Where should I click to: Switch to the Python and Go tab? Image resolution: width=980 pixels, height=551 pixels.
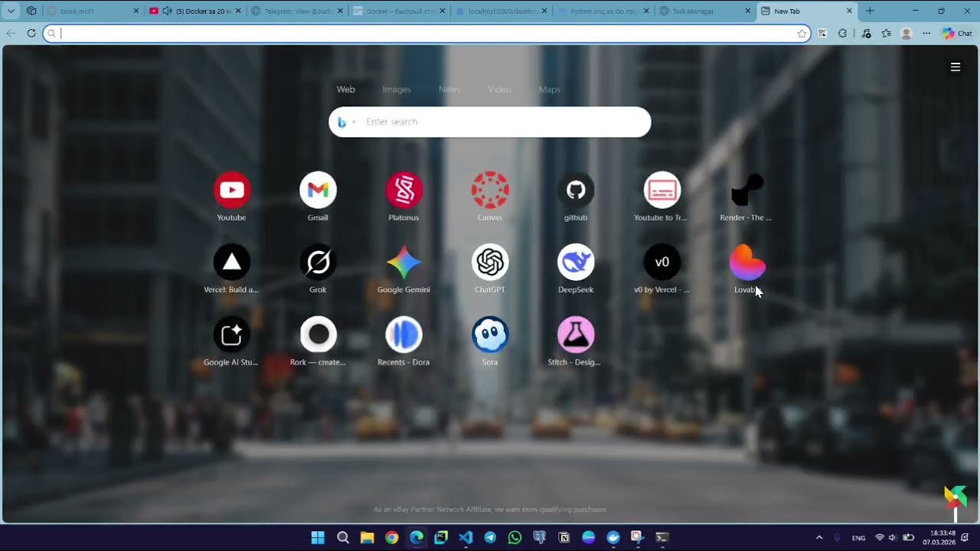pos(602,11)
